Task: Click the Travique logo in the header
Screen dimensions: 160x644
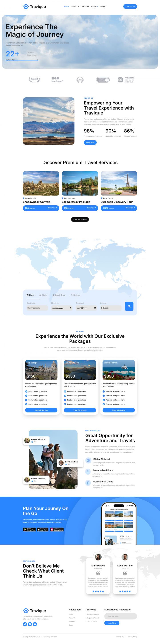Action: [x=34, y=6]
